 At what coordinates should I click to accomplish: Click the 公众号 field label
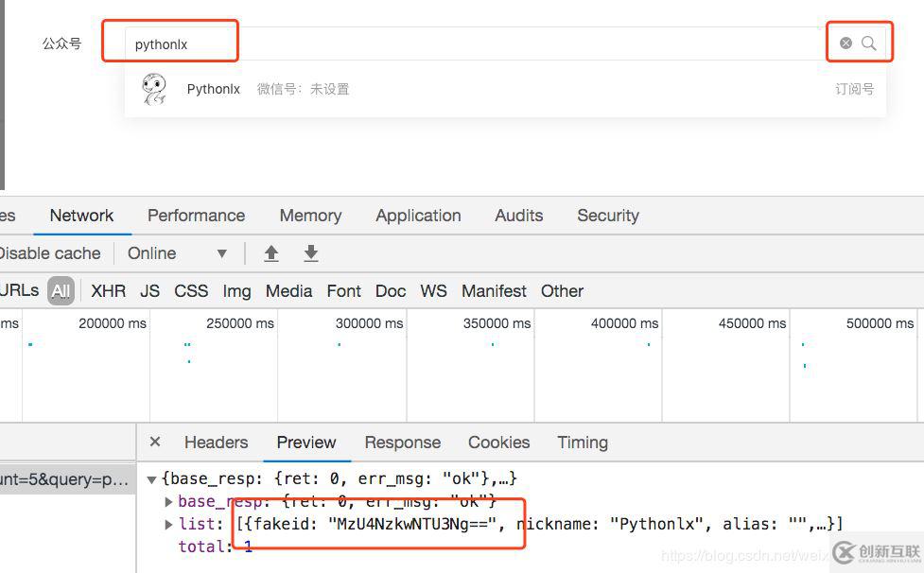(x=61, y=43)
